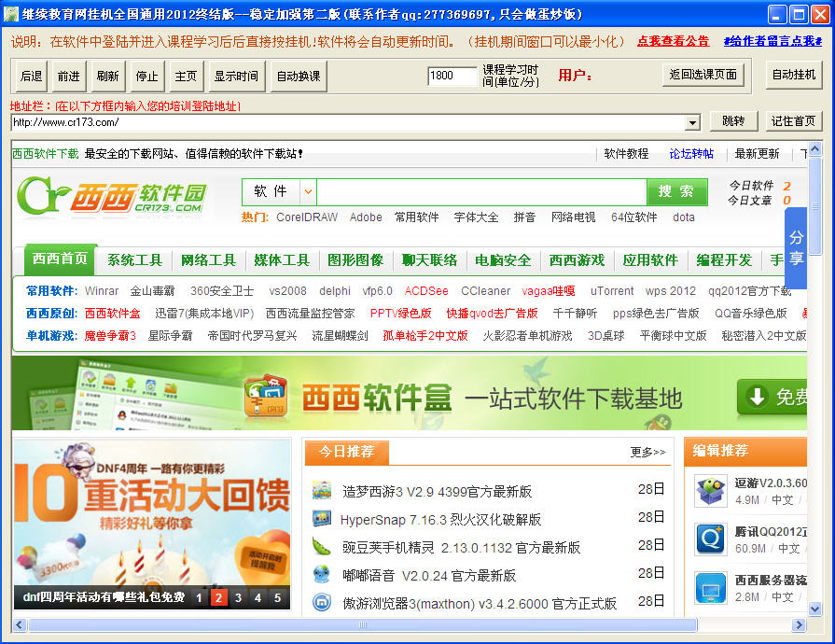835x644 pixels.
Task: Select slide 1 of the DNF carousel
Action: [199, 597]
